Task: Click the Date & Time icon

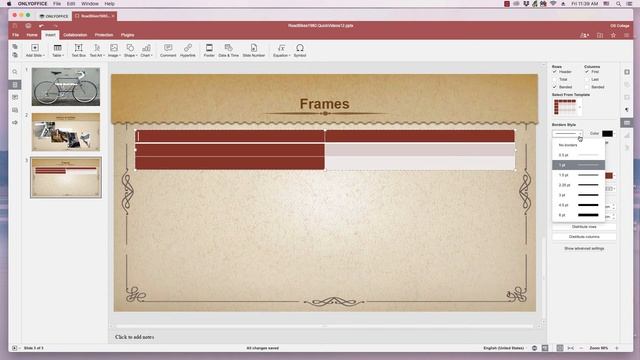Action: point(229,48)
